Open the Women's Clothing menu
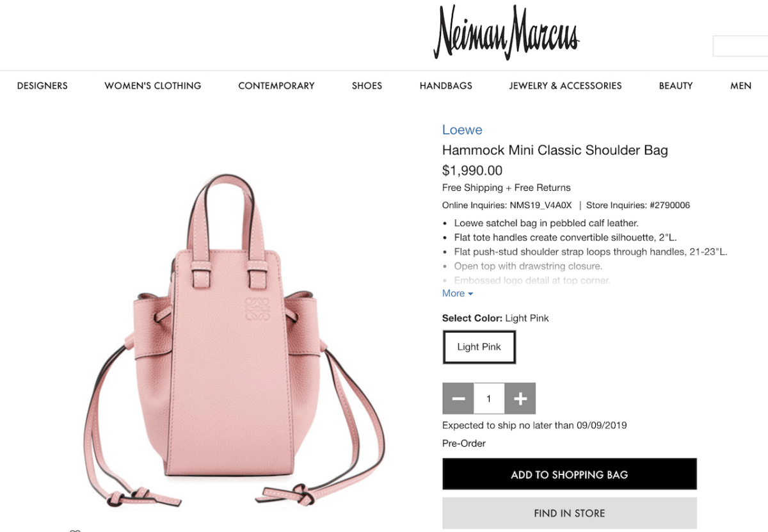 point(153,86)
